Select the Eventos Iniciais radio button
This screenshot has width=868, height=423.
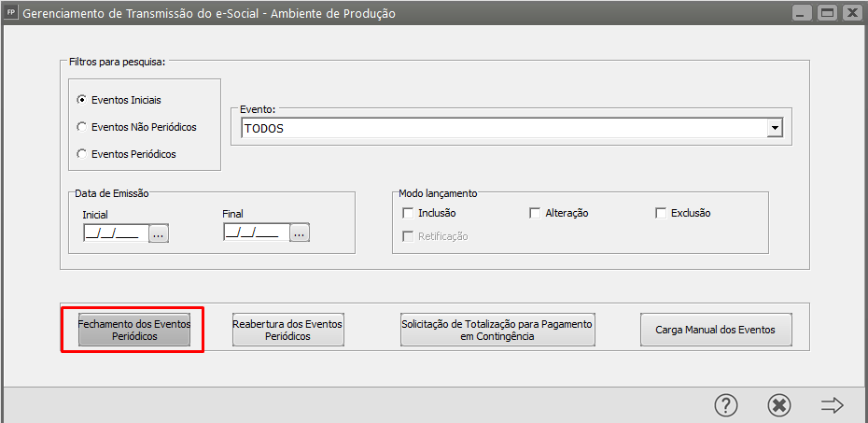click(x=82, y=100)
